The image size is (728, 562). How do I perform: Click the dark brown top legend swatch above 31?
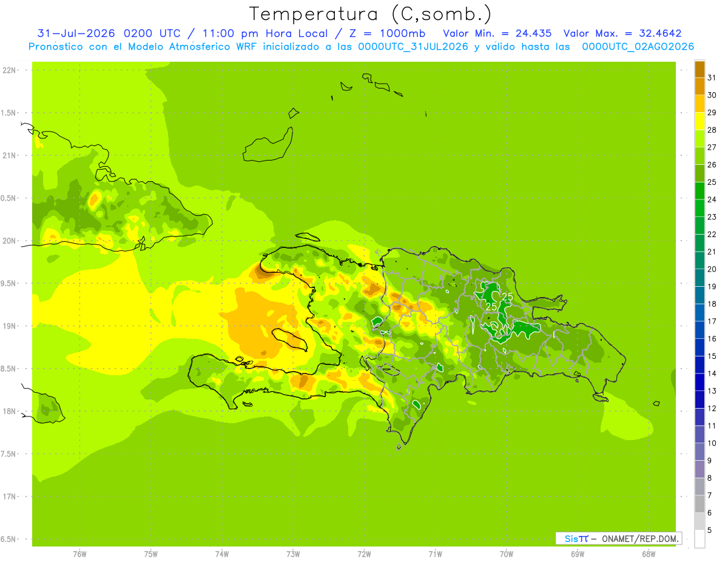pos(699,69)
